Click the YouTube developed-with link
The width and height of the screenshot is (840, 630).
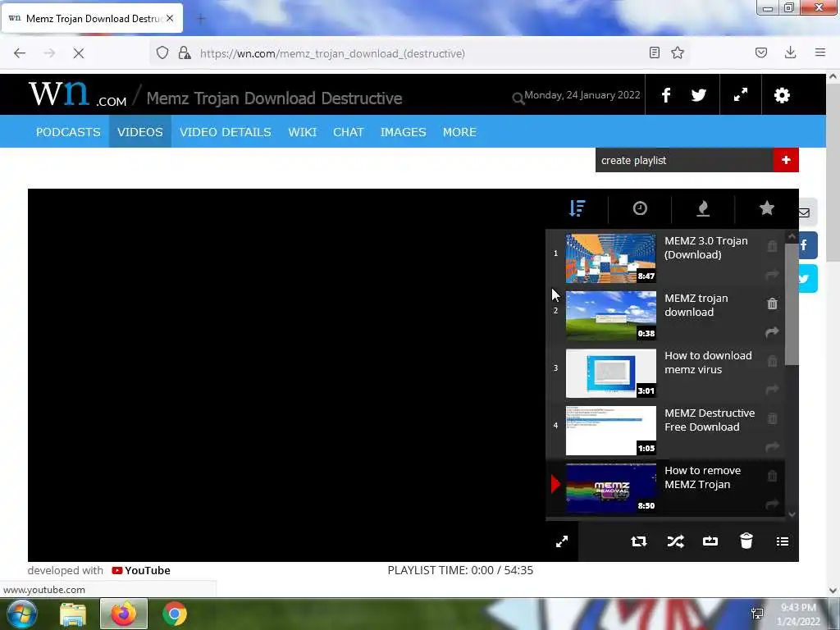tap(141, 571)
